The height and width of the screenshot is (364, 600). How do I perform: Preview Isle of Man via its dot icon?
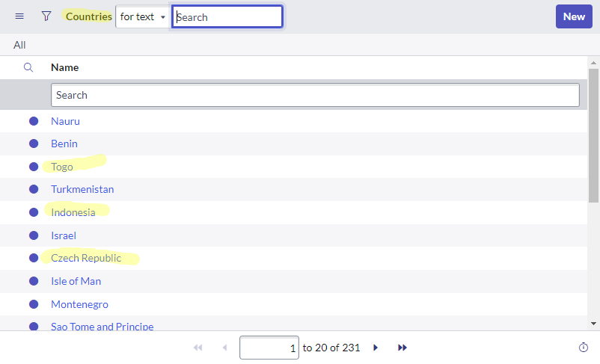[34, 282]
